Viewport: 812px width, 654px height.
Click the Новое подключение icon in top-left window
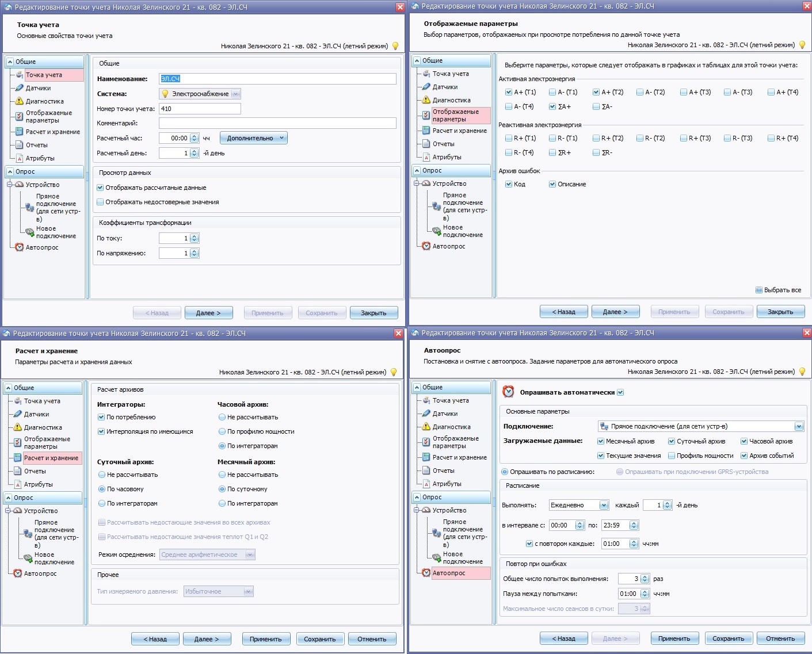tap(29, 232)
